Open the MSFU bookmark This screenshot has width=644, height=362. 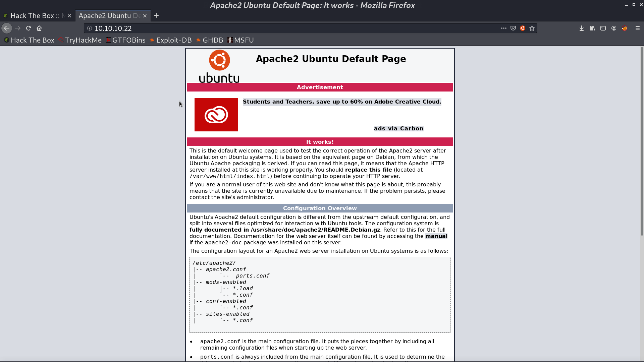pyautogui.click(x=240, y=40)
